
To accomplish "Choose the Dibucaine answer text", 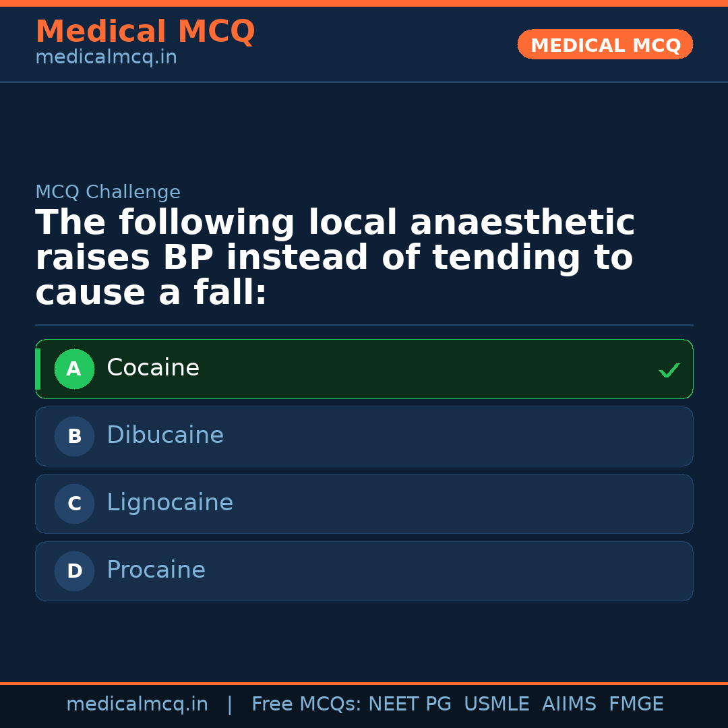I will point(165,435).
